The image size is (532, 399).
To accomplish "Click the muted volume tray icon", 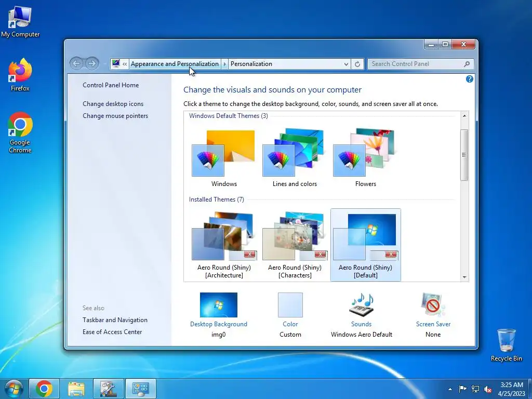I will click(x=488, y=390).
